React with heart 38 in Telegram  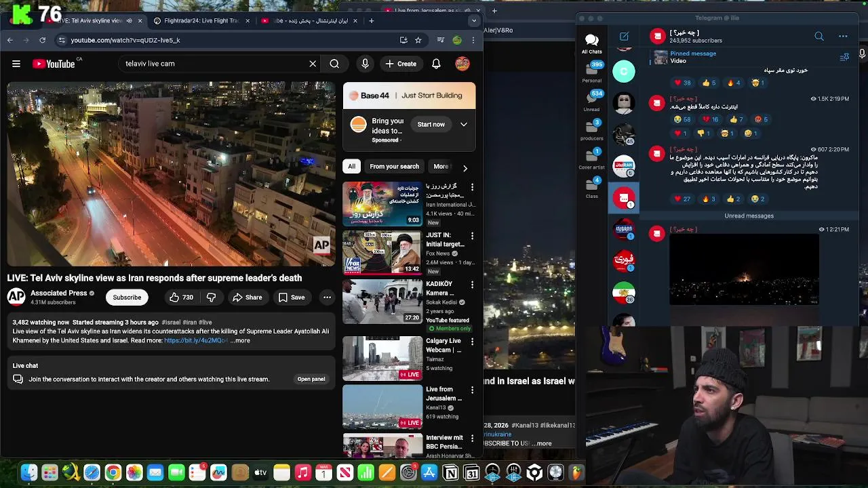682,83
